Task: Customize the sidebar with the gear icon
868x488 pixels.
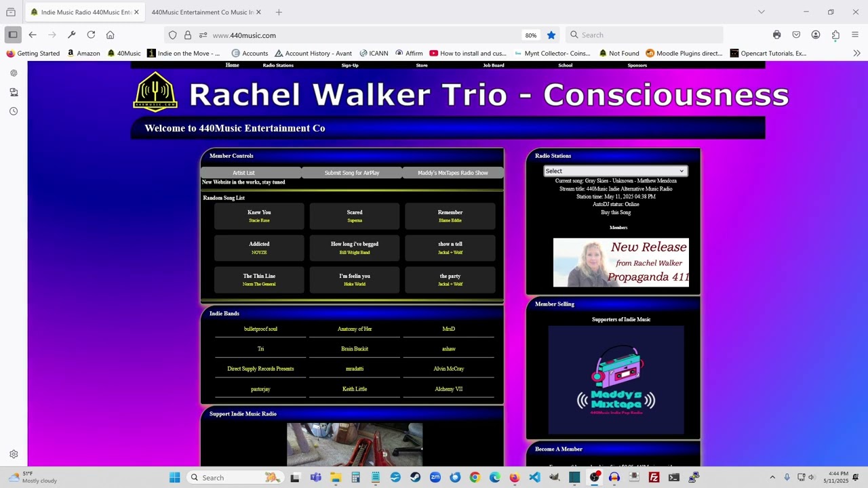Action: point(14,454)
